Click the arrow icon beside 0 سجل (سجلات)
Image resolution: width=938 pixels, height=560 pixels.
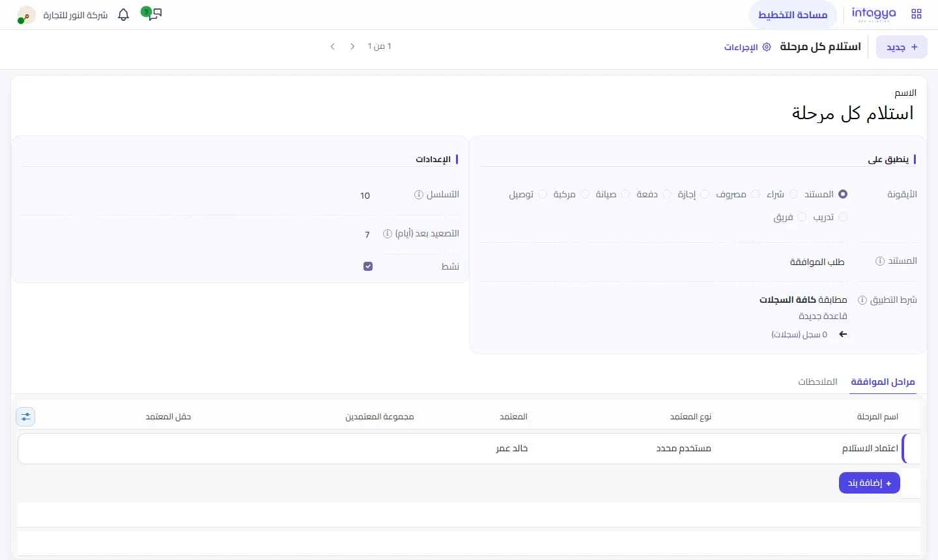(x=843, y=334)
